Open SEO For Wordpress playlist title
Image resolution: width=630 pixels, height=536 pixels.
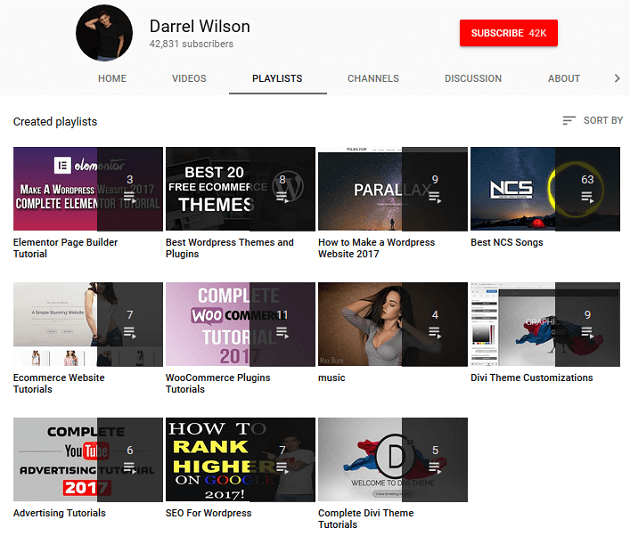[209, 513]
